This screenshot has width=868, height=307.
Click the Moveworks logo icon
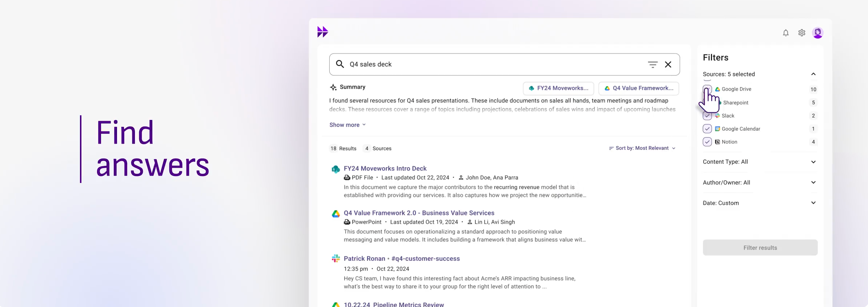click(x=322, y=32)
